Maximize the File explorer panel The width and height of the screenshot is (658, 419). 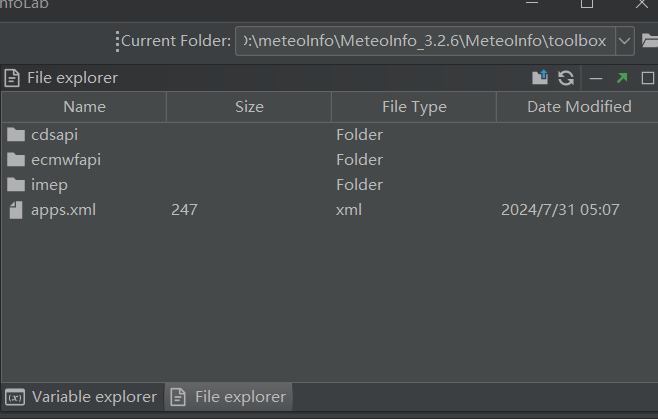pyautogui.click(x=647, y=78)
